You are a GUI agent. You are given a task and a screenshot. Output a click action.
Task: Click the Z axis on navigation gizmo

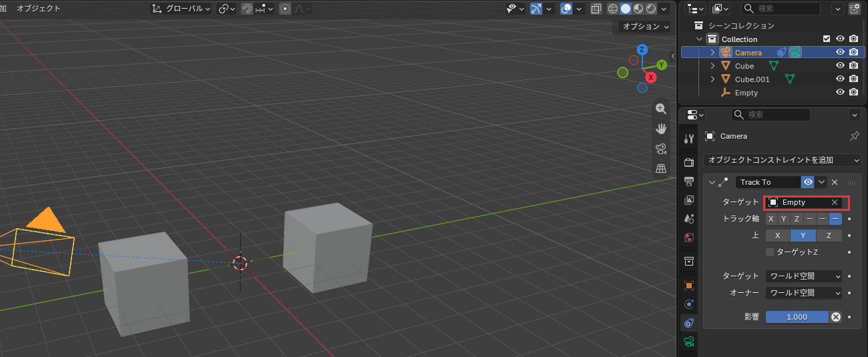(x=642, y=49)
